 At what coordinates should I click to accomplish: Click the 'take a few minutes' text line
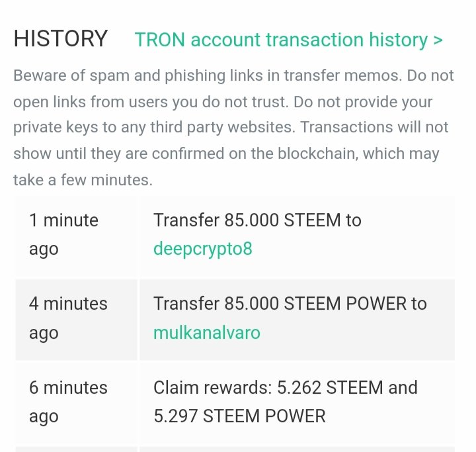[83, 180]
